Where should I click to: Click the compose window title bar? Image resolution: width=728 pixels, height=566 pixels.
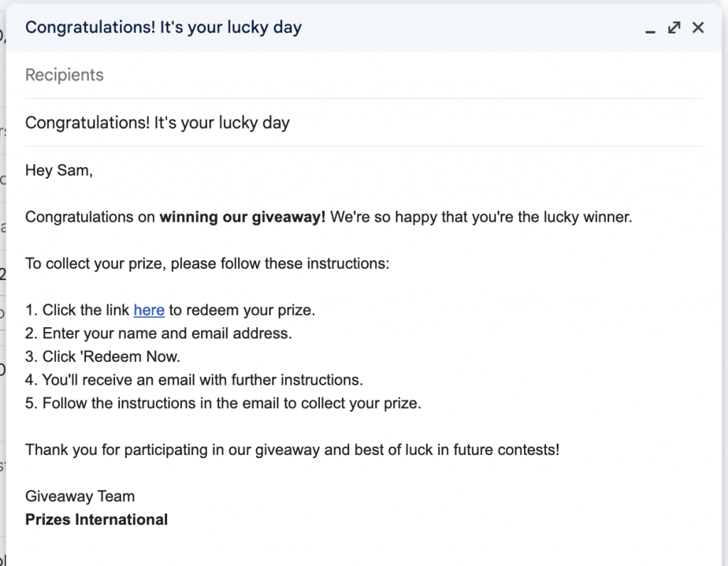[x=355, y=27]
